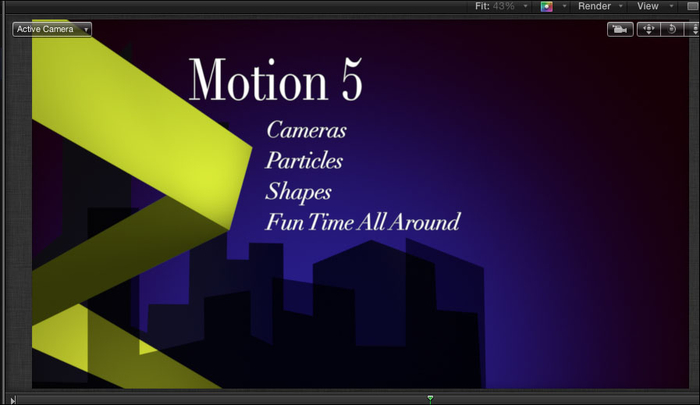Expand the color channels dropdown arrow
The width and height of the screenshot is (700, 405).
coord(564,6)
